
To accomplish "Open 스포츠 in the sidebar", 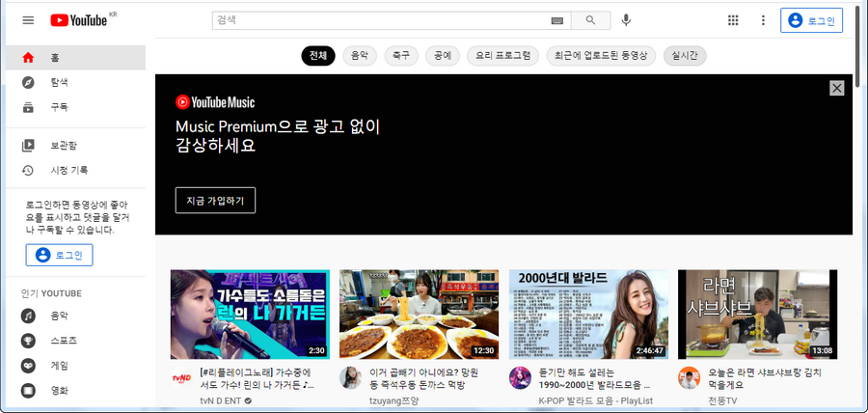I will coord(76,341).
